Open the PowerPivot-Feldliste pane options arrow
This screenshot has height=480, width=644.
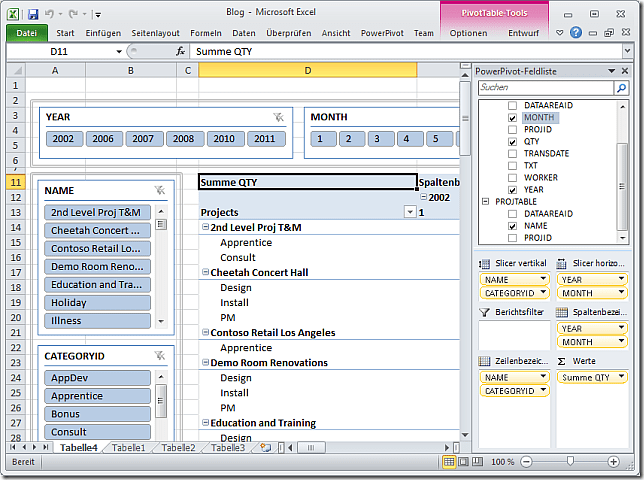[x=611, y=71]
